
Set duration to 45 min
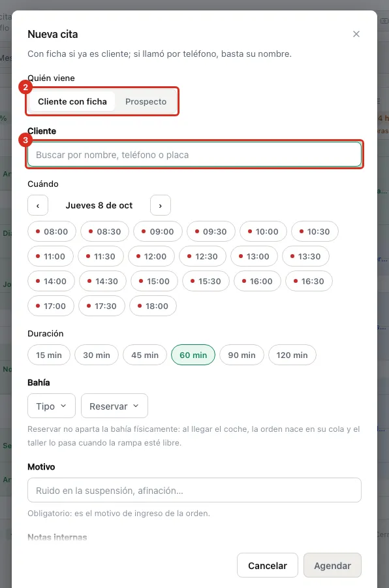pyautogui.click(x=145, y=355)
